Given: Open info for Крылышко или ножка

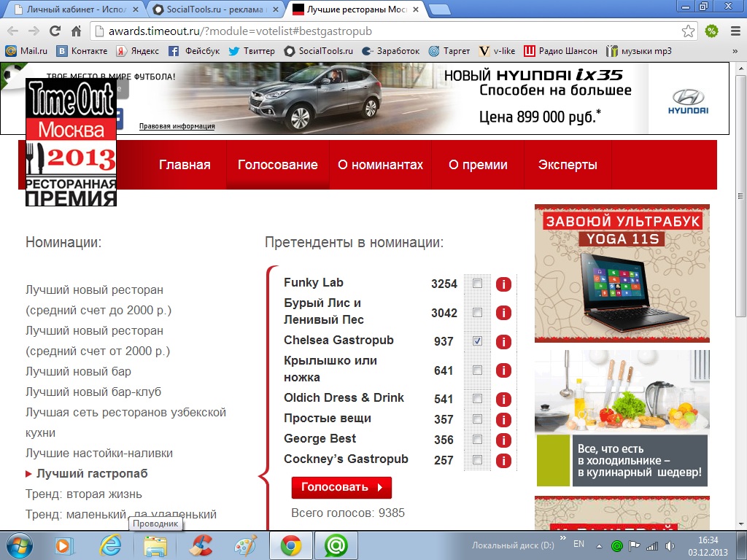Looking at the screenshot, I should pyautogui.click(x=503, y=370).
